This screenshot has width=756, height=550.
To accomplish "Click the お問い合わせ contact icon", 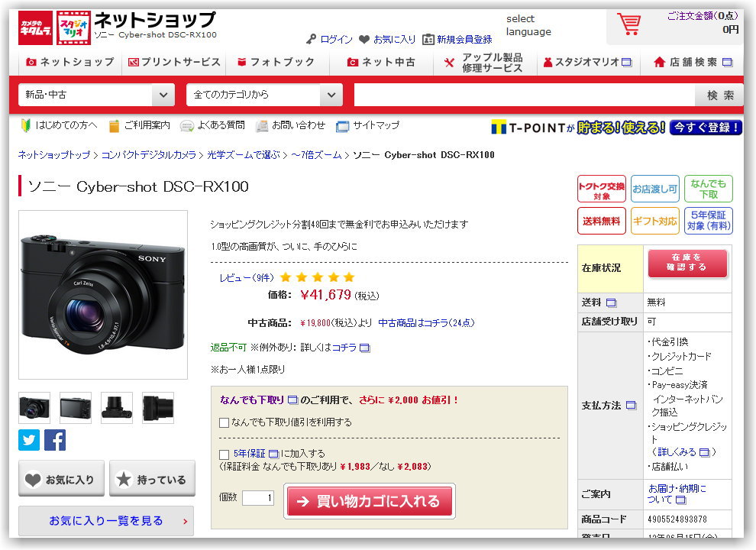I will point(262,126).
